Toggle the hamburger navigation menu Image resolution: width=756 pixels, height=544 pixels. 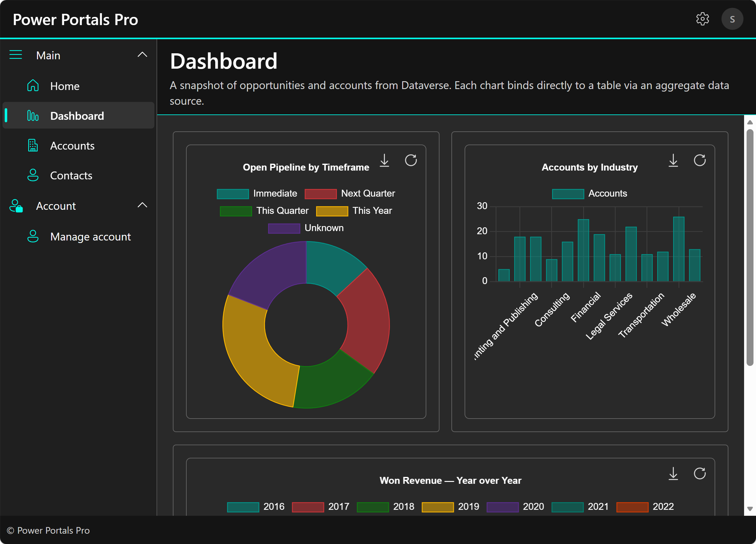tap(16, 55)
